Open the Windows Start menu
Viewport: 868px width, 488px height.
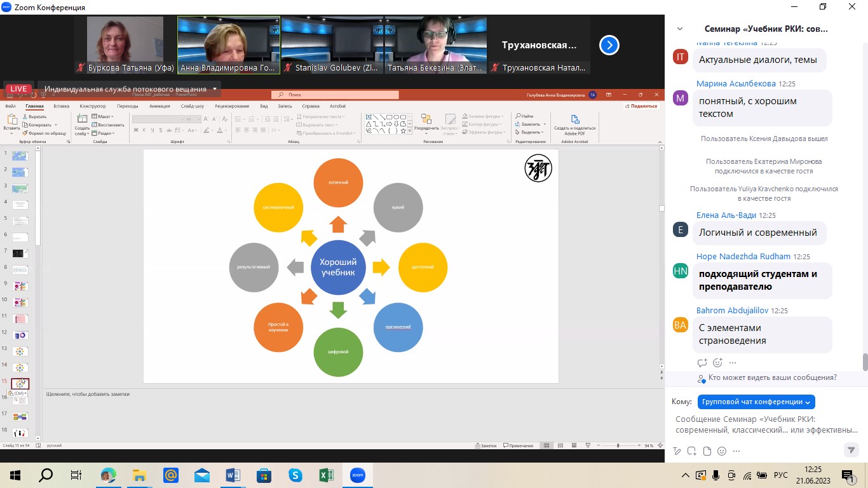[14, 475]
